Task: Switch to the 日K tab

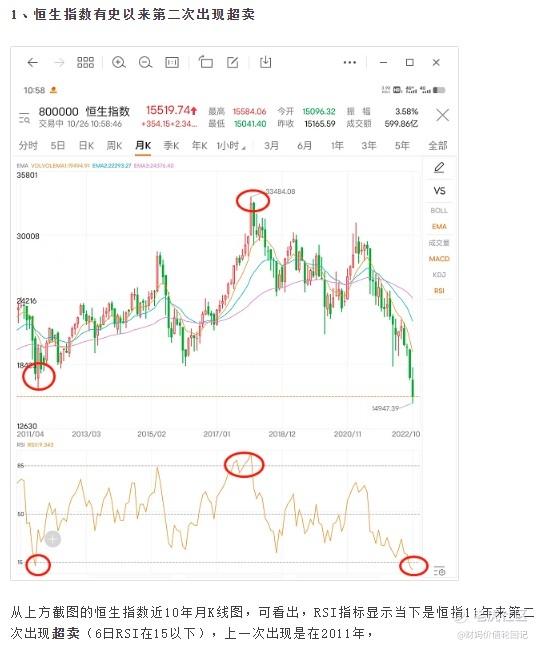Action: pos(86,146)
